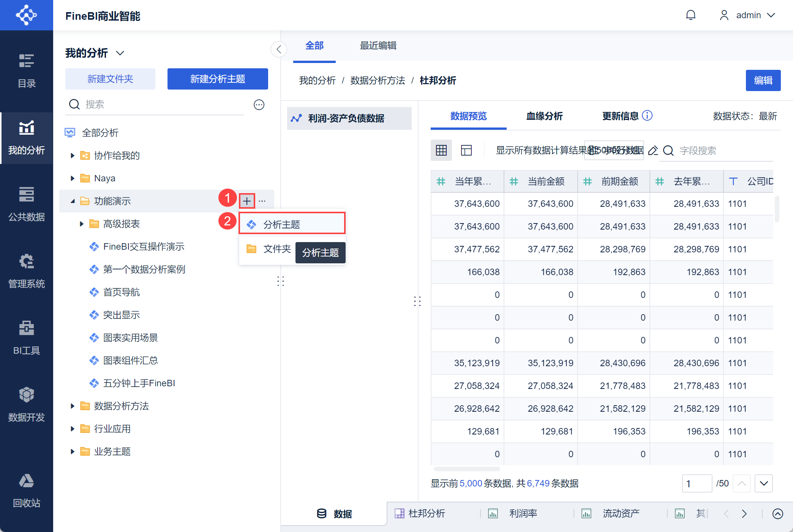Click the pencil edit icon beside row count

point(653,151)
